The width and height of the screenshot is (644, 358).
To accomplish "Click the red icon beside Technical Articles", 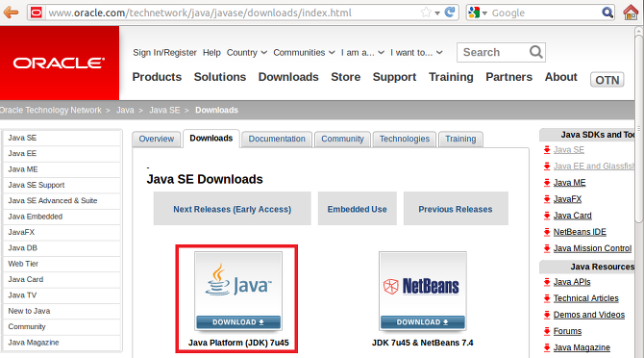I will point(547,298).
